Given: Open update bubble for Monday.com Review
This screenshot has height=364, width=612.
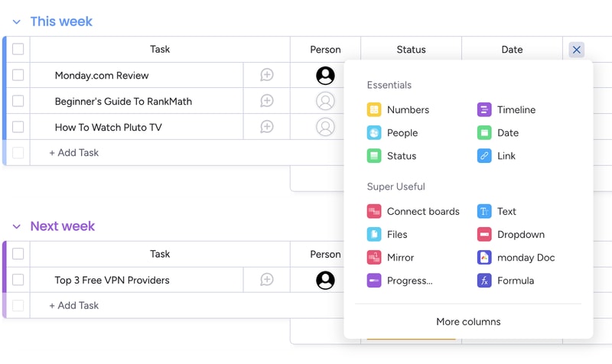Looking at the screenshot, I should point(266,74).
